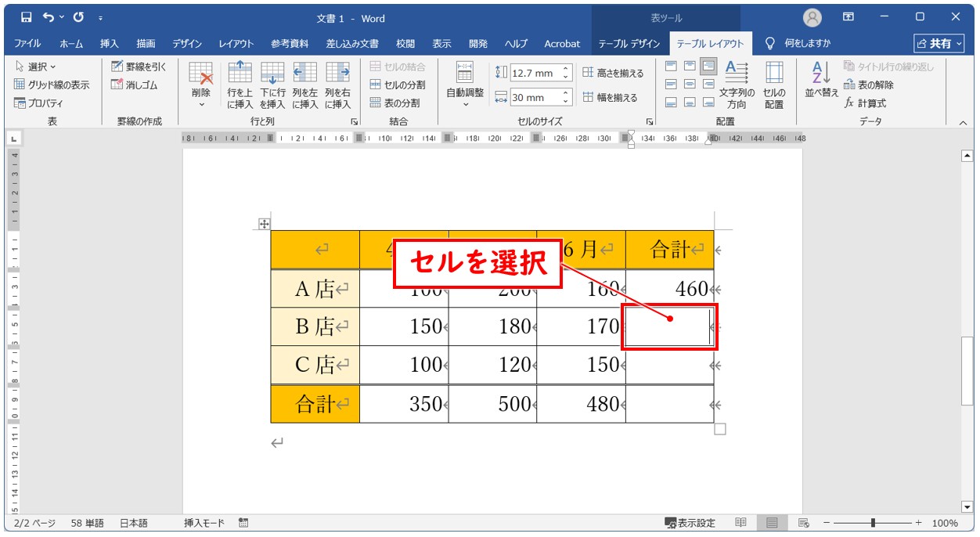The width and height of the screenshot is (980, 537).
Task: Open the 自動調整 autofit dropdown
Action: click(465, 85)
